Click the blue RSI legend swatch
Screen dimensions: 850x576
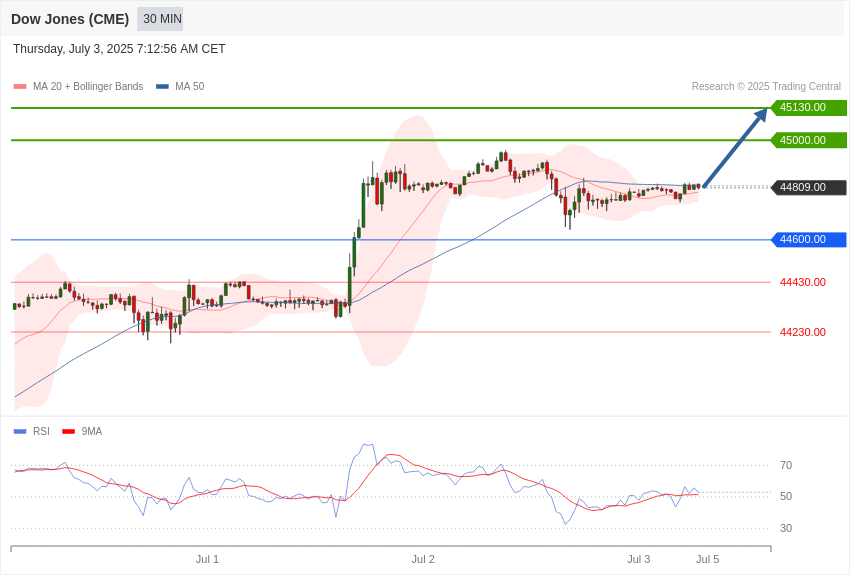(x=20, y=432)
